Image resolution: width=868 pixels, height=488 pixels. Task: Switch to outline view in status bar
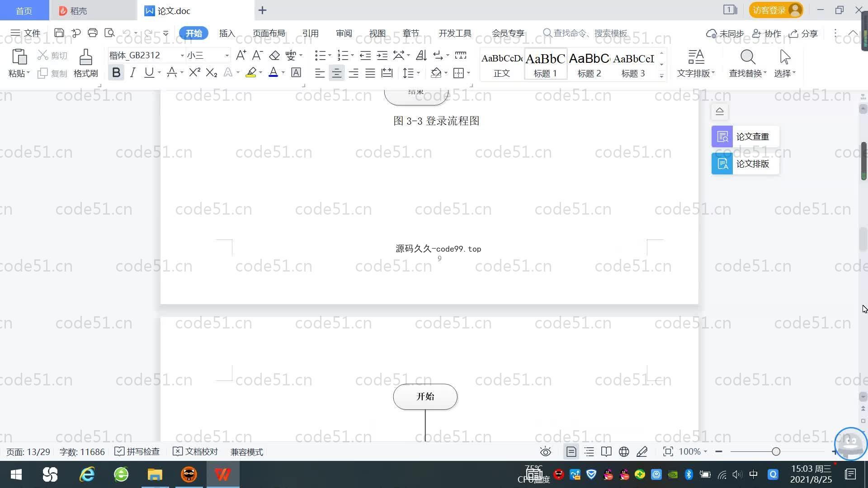tap(589, 452)
